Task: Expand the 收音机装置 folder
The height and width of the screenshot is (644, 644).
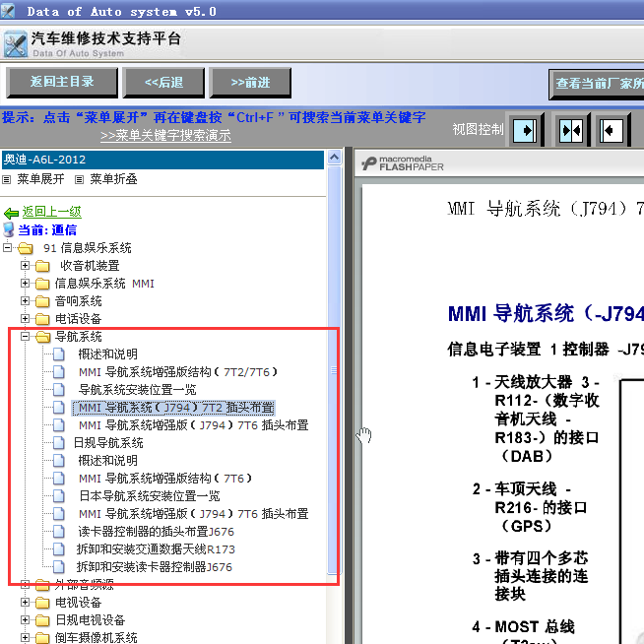Action: [x=25, y=266]
